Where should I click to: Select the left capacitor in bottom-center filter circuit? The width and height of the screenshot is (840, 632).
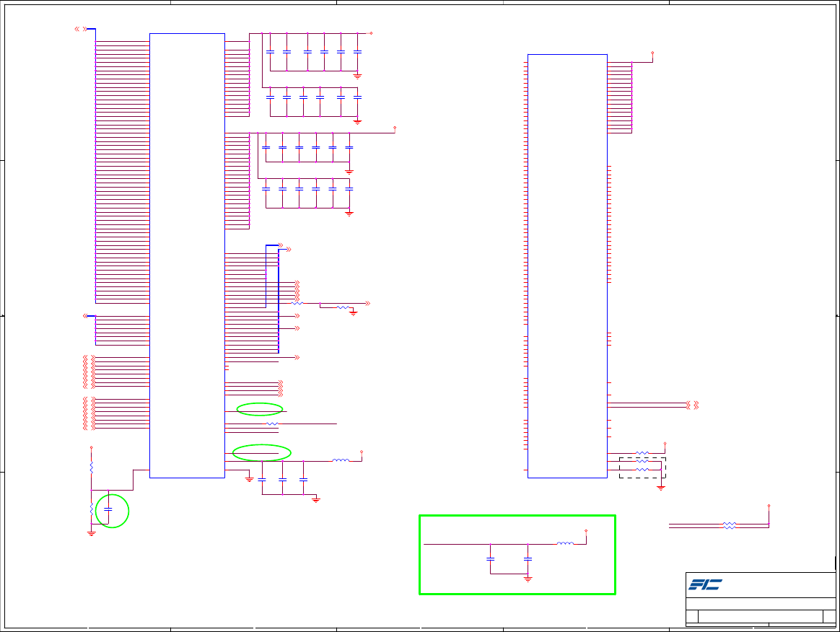[x=490, y=558]
